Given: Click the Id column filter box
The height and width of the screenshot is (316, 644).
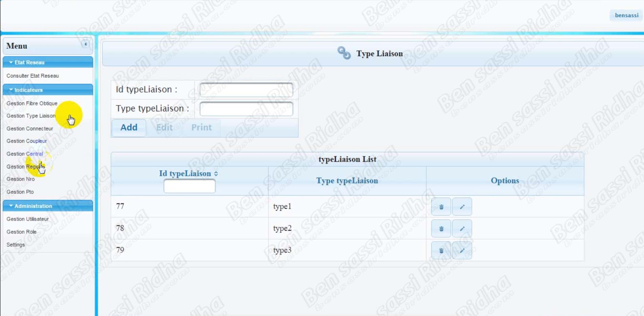Looking at the screenshot, I should (189, 186).
